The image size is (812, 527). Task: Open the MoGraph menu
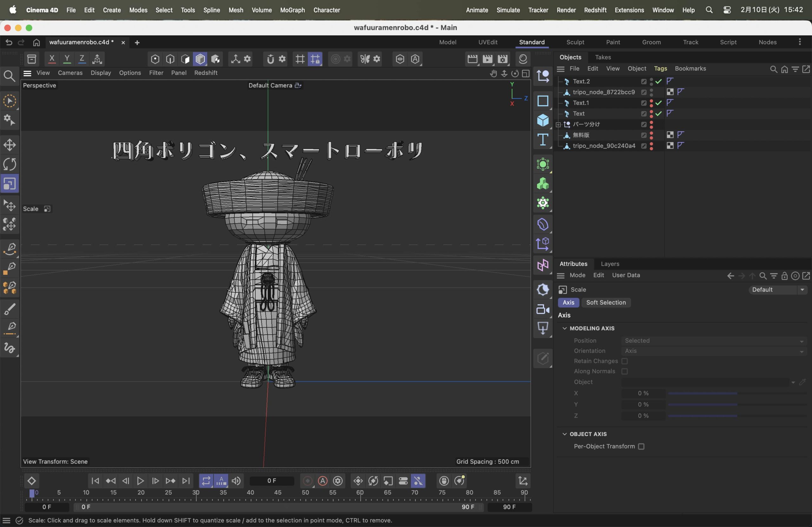(x=292, y=10)
